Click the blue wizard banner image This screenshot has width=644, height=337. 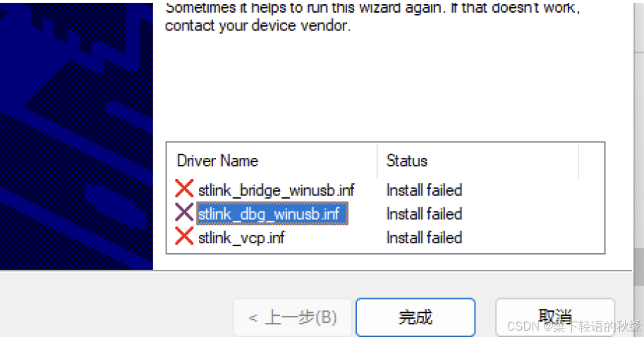76,136
